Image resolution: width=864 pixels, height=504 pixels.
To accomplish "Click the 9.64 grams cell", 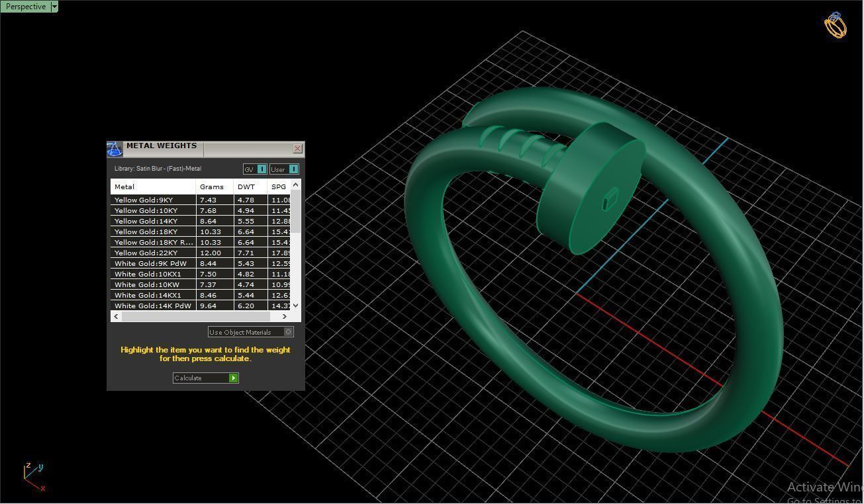I will pos(215,306).
